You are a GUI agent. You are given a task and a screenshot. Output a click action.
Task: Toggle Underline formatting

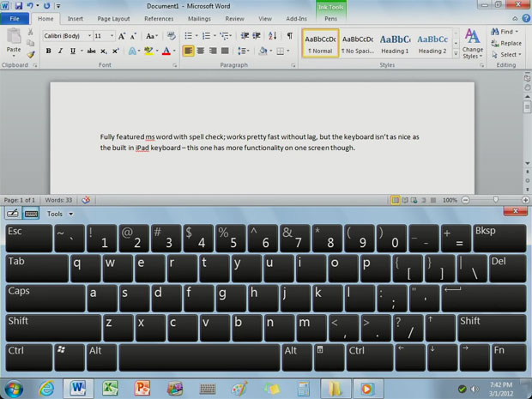click(x=73, y=51)
